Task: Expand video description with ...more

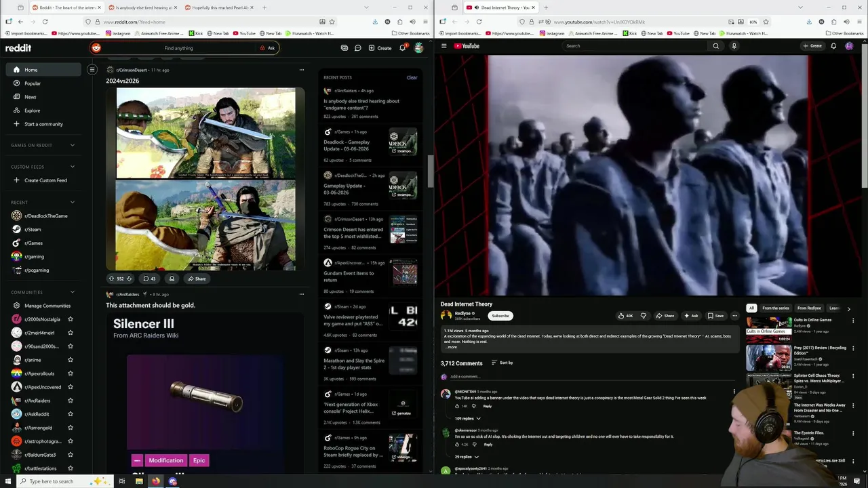Action: [x=452, y=347]
